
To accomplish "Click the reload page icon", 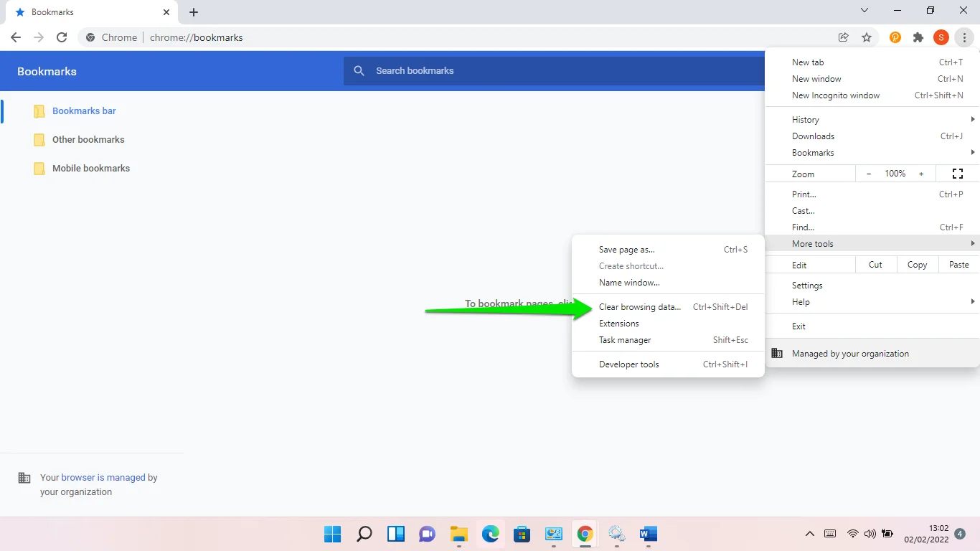I will [62, 37].
